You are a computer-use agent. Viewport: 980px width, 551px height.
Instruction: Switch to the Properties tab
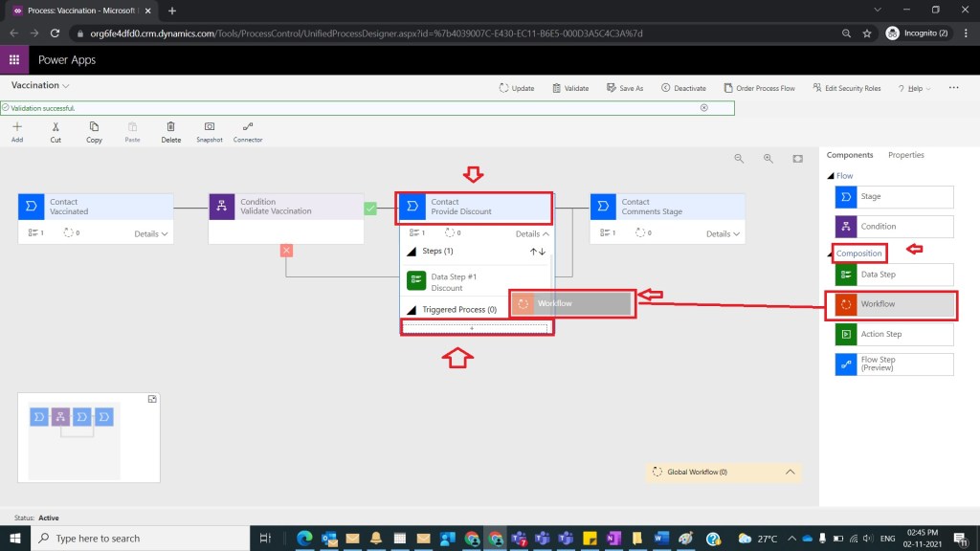pos(905,155)
